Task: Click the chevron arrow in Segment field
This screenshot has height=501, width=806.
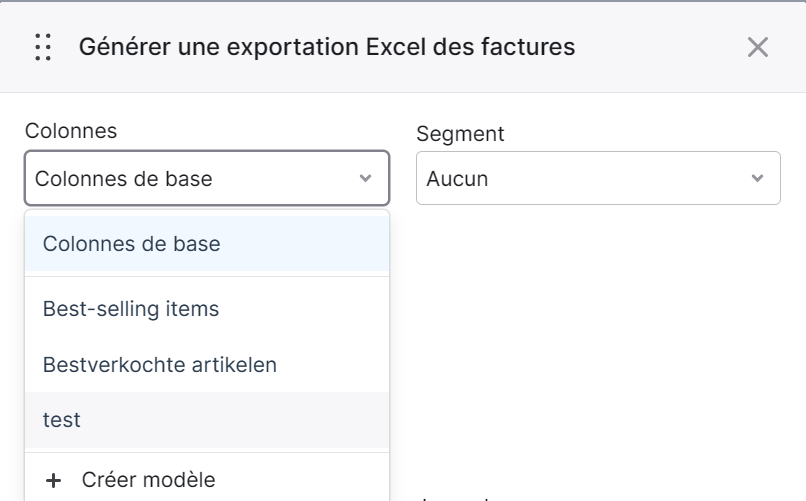Action: pyautogui.click(x=757, y=178)
